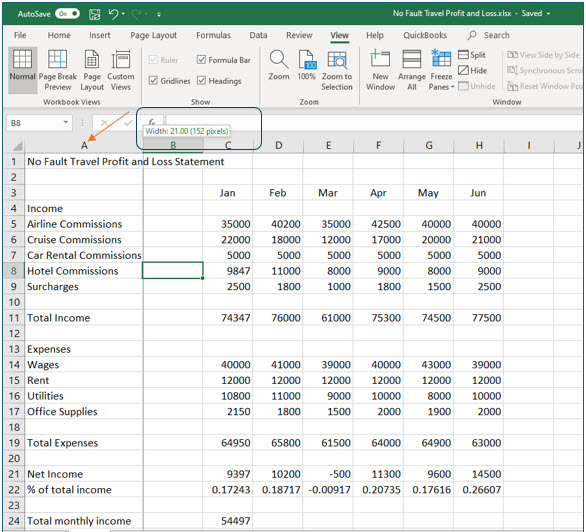Image resolution: width=586 pixels, height=532 pixels.
Task: Click the Search magnifier box
Action: pyautogui.click(x=489, y=35)
